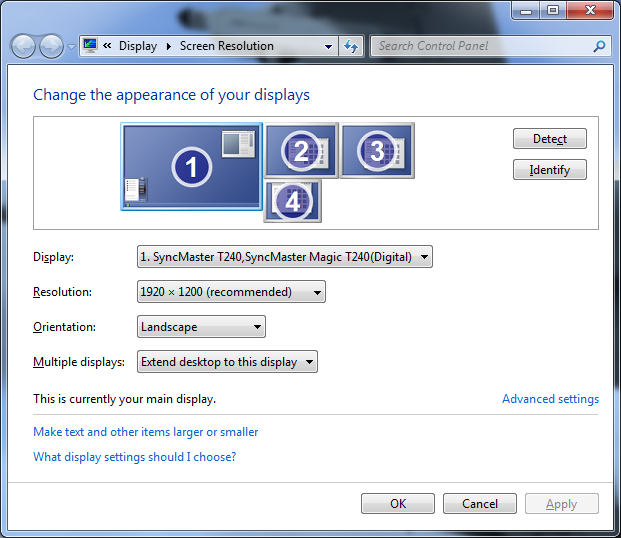
Task: Open 'What display settings should I choose?' link
Action: 135,457
